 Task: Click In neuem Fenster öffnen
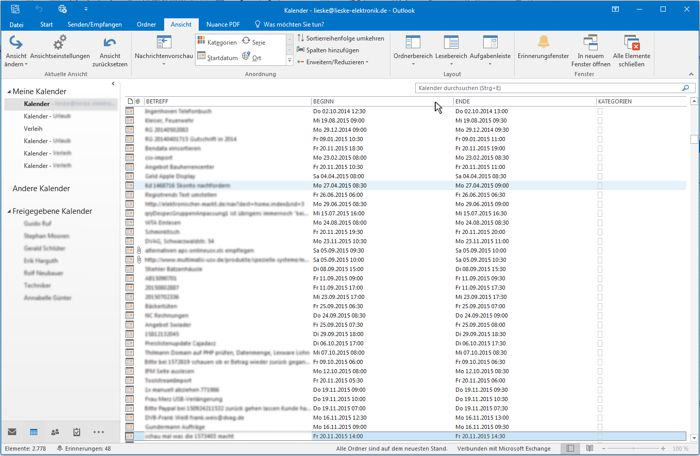coord(592,43)
